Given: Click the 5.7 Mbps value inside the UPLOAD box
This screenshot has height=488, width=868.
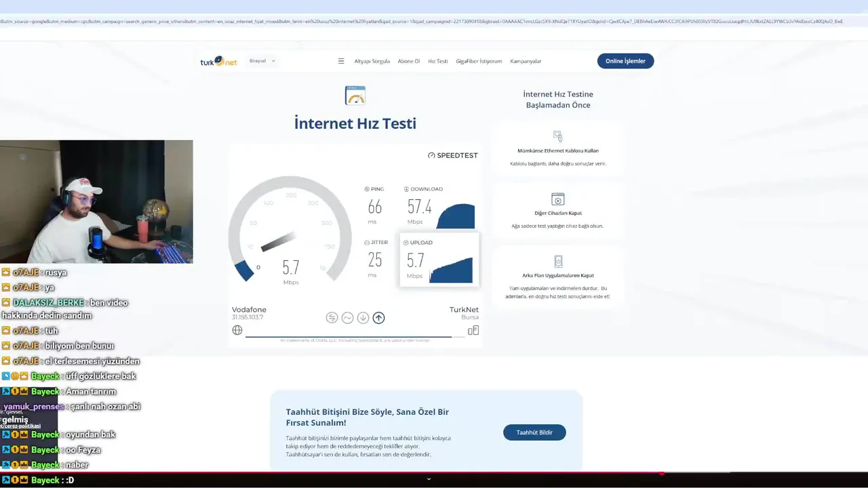Looking at the screenshot, I should [x=415, y=260].
